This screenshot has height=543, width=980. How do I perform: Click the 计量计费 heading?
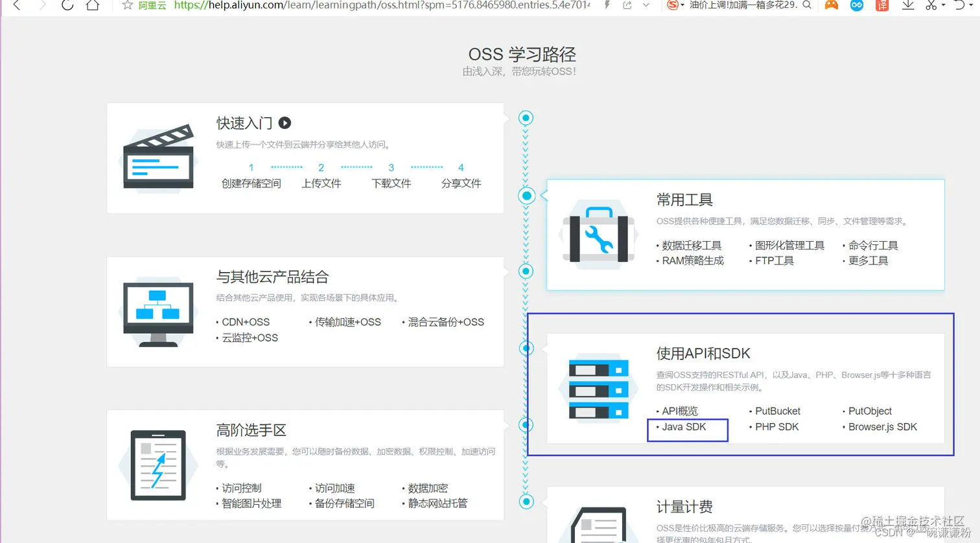[684, 507]
